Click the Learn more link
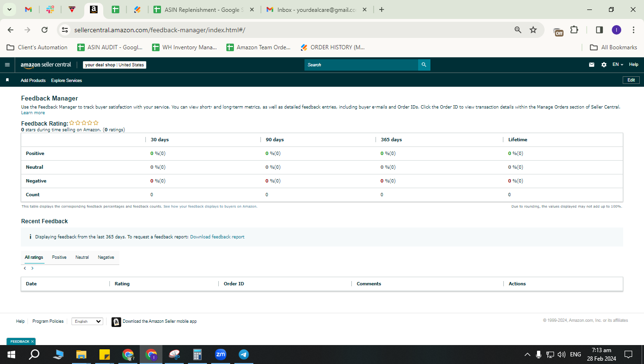644x364 pixels. click(33, 113)
